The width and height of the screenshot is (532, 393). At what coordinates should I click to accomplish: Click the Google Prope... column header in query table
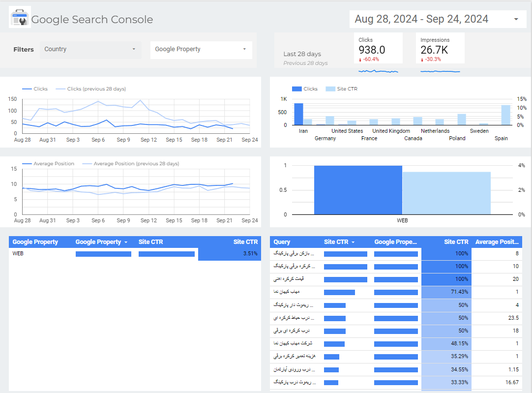click(x=396, y=242)
